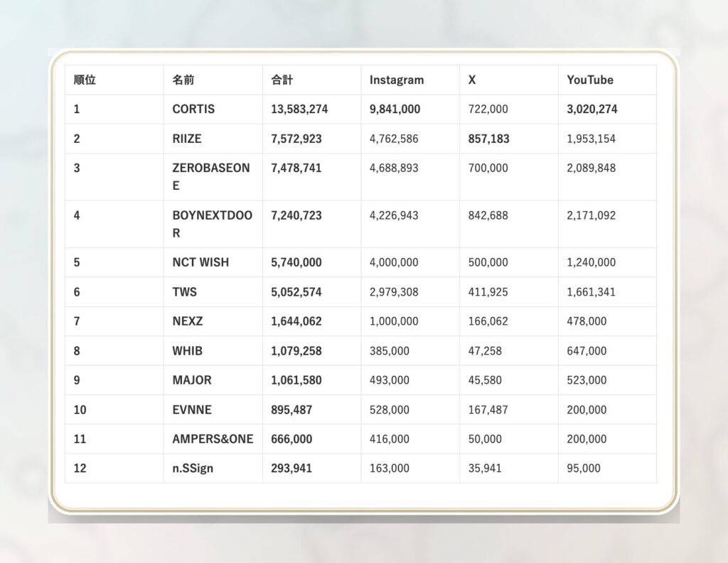
Task: Click CORTIS YouTube value 3,020,274
Action: (x=591, y=109)
